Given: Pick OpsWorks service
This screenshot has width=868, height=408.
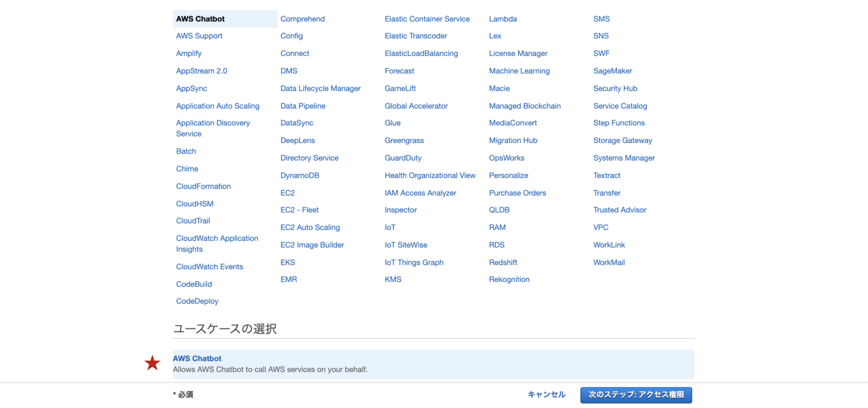Looking at the screenshot, I should [x=506, y=158].
